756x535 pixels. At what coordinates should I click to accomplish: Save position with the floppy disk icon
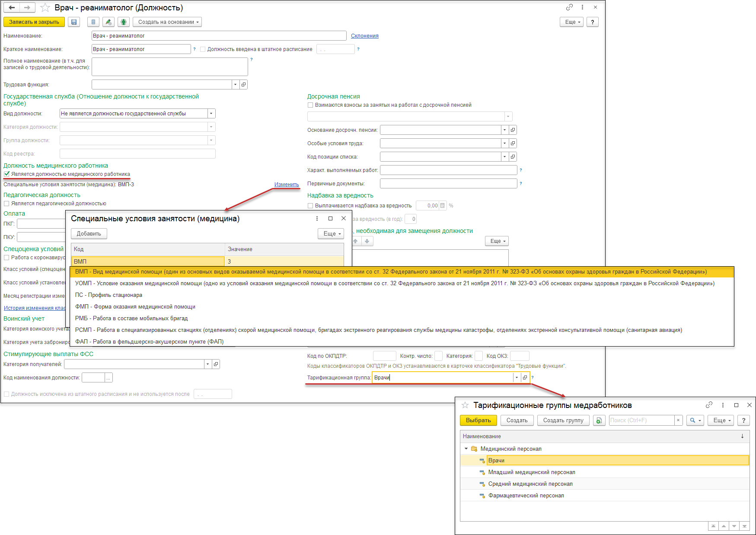[x=74, y=22]
